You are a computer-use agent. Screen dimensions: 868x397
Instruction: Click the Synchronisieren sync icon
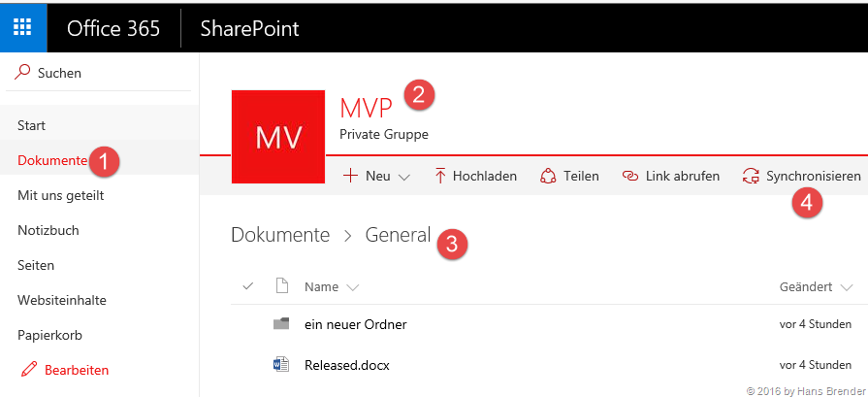[750, 176]
